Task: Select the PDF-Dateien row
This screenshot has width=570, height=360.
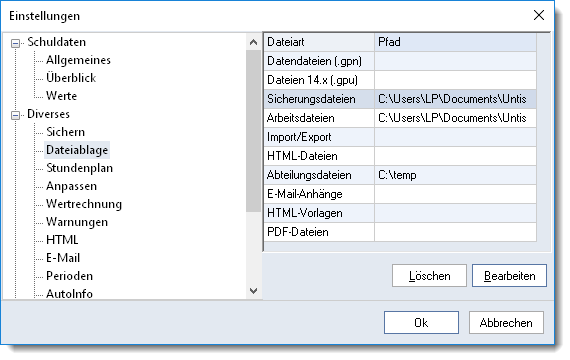Action: [400, 232]
